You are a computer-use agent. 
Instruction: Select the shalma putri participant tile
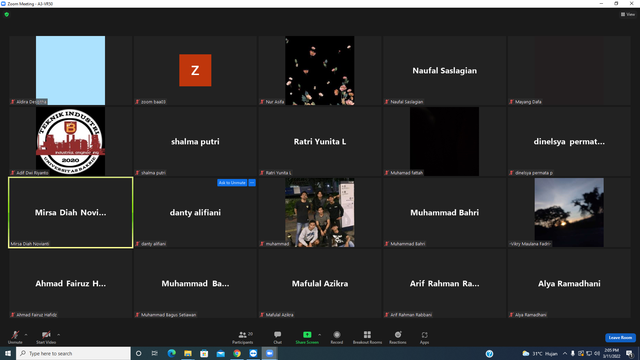195,141
